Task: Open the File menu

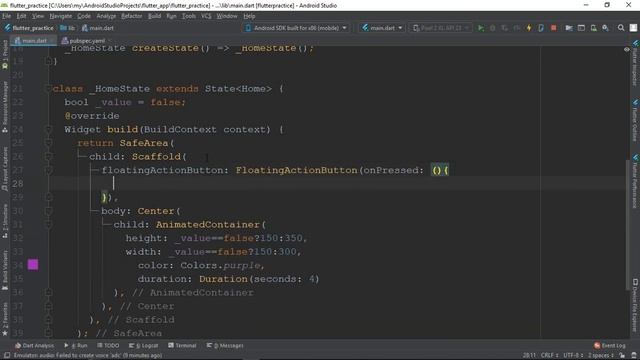Action: pyautogui.click(x=7, y=16)
